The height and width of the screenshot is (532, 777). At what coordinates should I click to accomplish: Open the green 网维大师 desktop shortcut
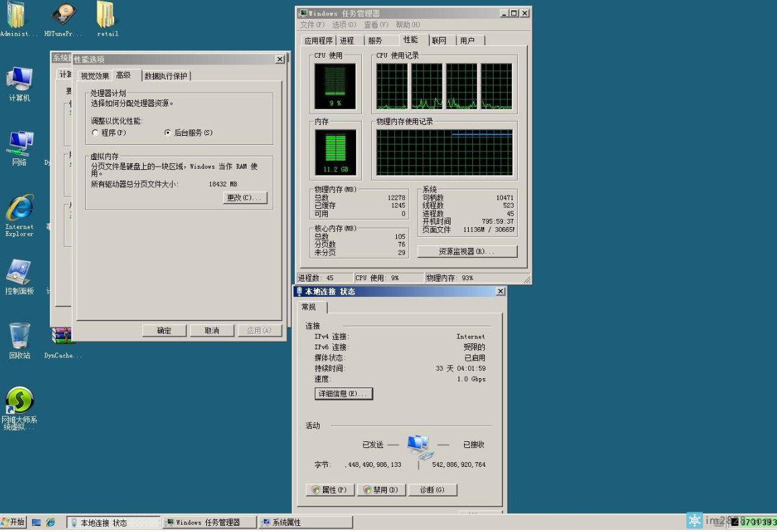(x=19, y=401)
